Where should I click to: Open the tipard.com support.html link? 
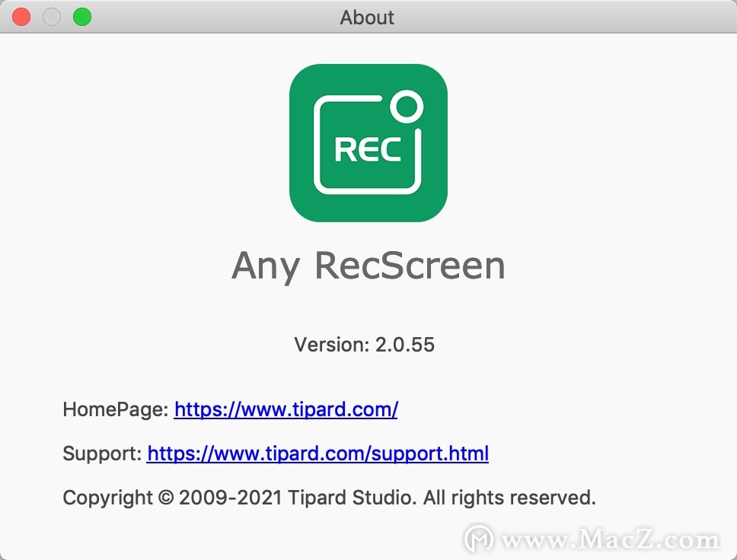click(x=317, y=453)
